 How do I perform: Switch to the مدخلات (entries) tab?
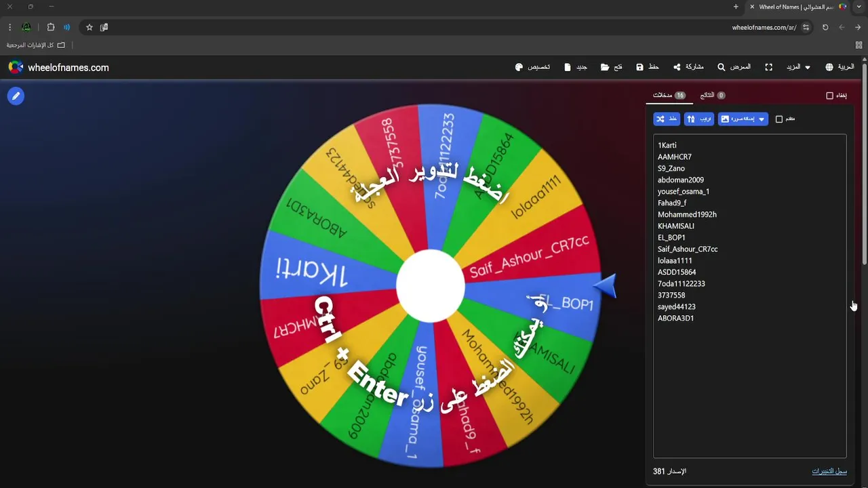click(669, 96)
